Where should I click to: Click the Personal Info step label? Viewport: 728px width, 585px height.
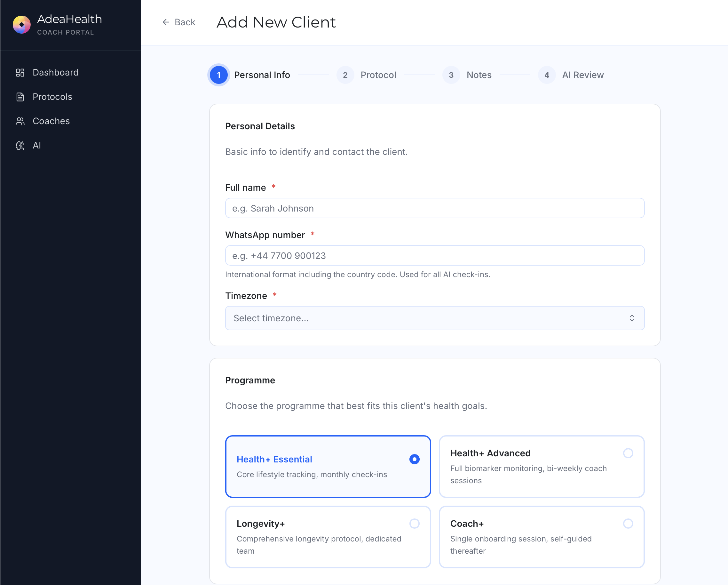click(262, 75)
